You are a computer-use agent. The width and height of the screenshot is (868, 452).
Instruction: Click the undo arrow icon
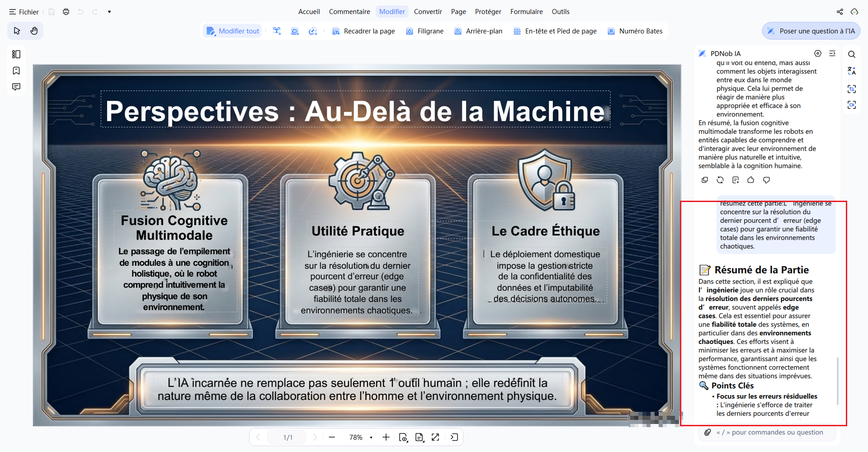[80, 12]
